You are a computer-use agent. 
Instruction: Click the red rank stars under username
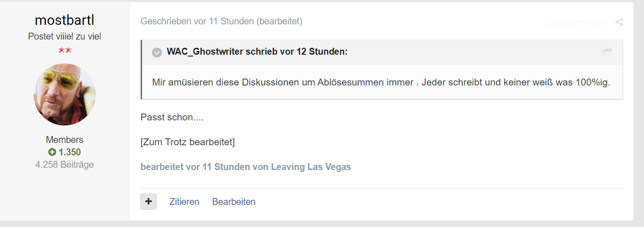[65, 50]
